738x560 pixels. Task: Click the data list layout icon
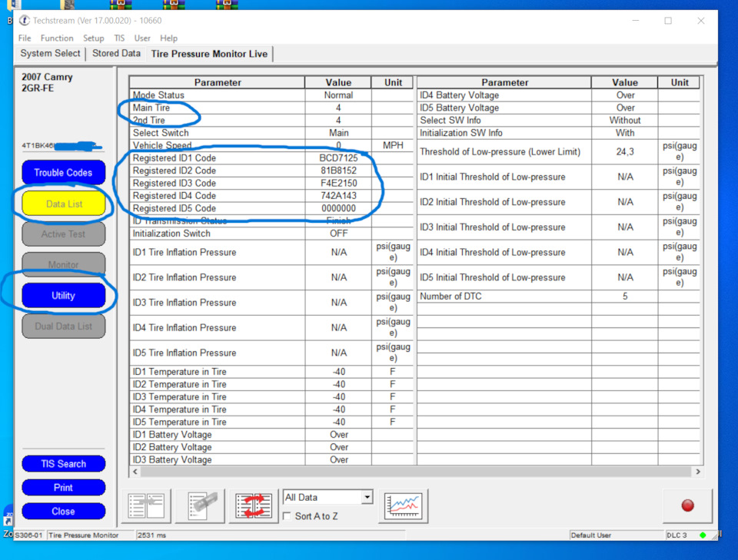[x=146, y=506]
